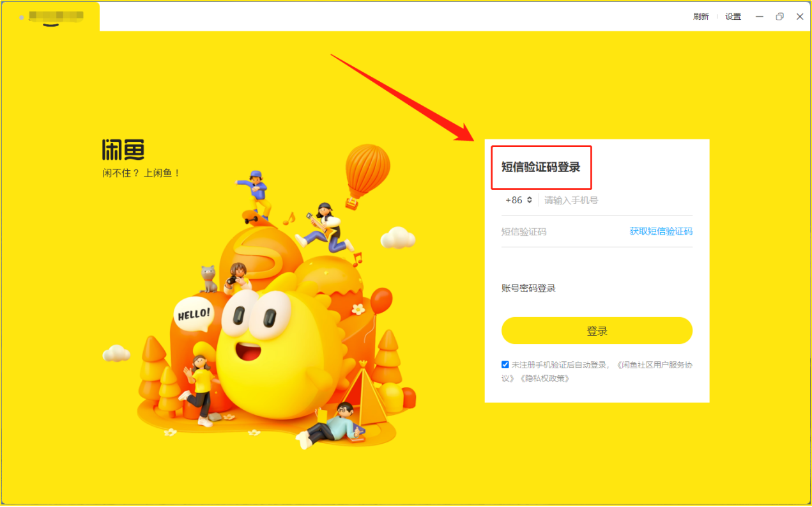The image size is (812, 507).
Task: Click the 闲鱼 logo
Action: pyautogui.click(x=123, y=150)
